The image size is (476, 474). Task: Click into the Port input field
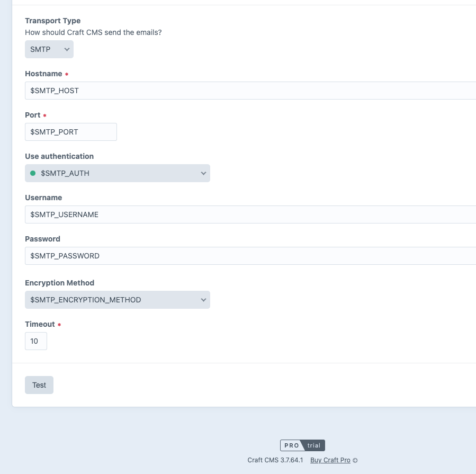71,131
